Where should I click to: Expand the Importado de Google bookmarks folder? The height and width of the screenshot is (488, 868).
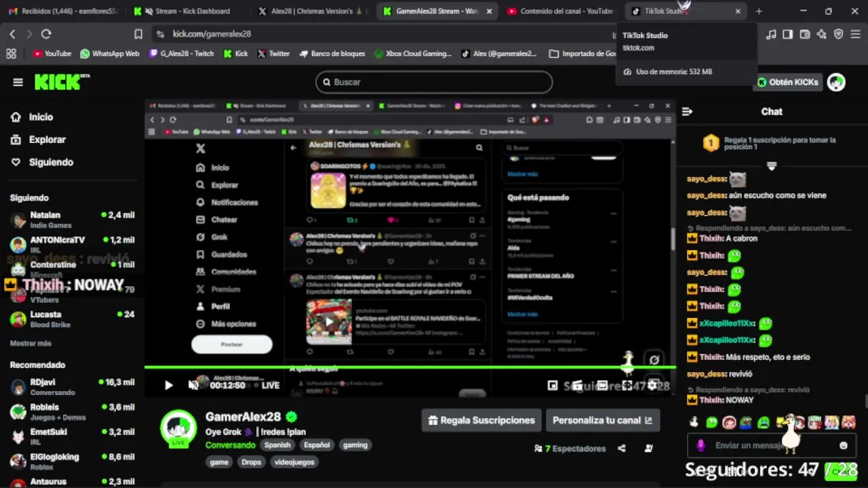(582, 54)
